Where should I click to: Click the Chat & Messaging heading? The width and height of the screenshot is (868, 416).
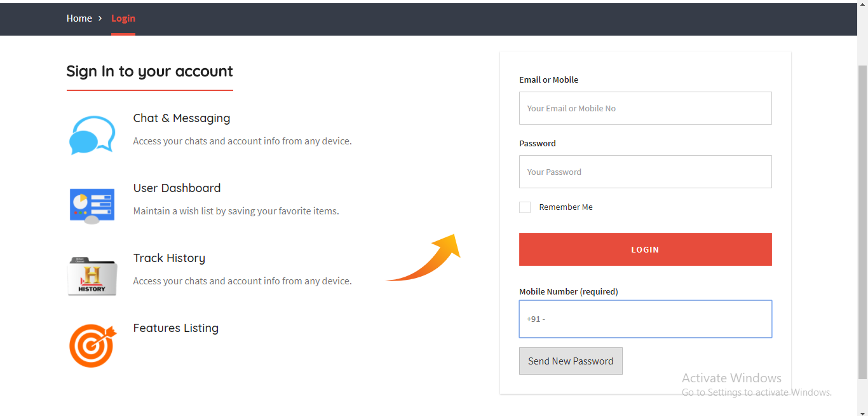[x=182, y=118]
